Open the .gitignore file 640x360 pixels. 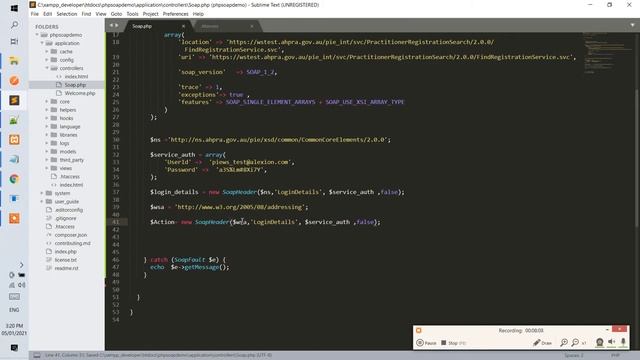click(x=65, y=218)
